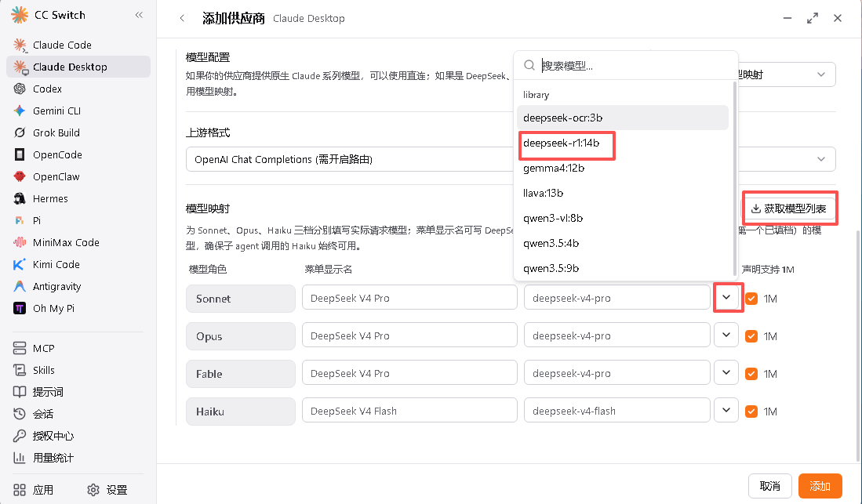This screenshot has width=862, height=504.
Task: Toggle 1M checkbox for Fable row
Action: 751,374
